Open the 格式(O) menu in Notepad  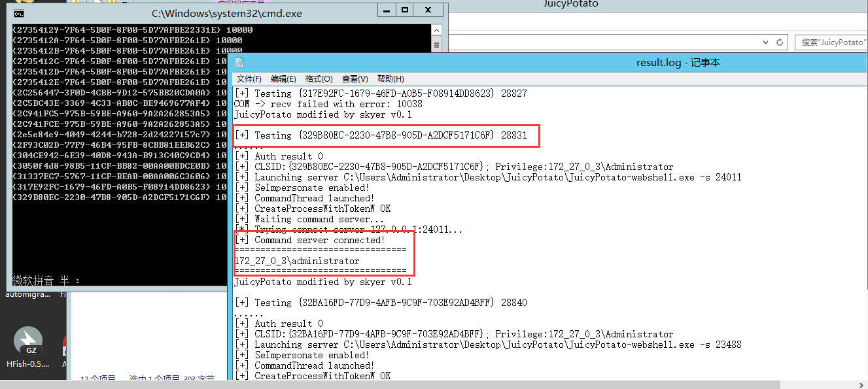[x=319, y=79]
